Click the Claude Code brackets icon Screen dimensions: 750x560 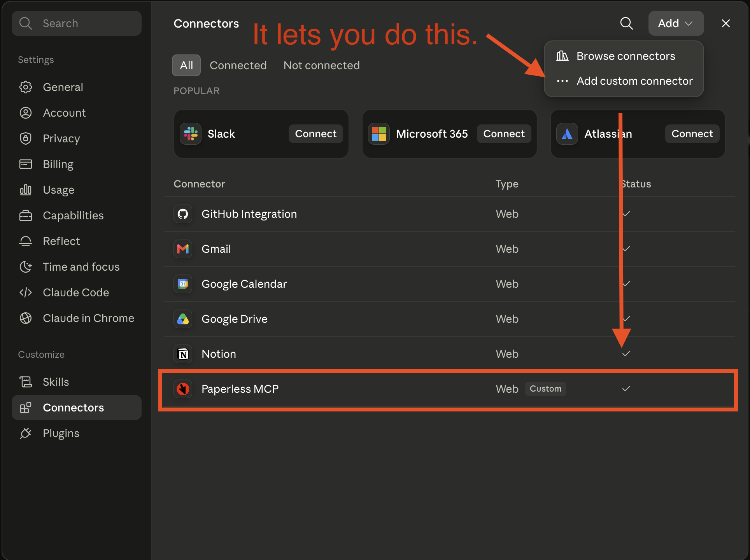[x=26, y=292]
